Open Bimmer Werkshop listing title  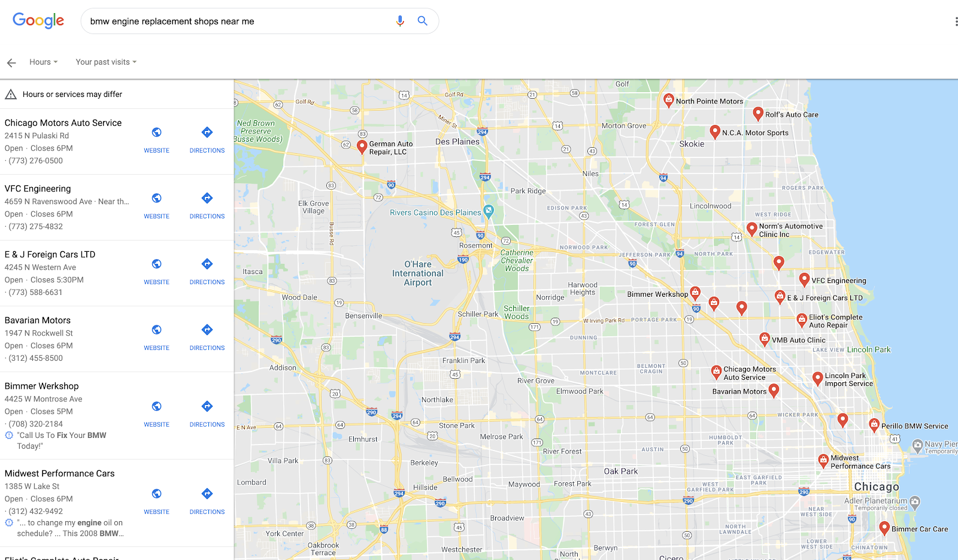[x=41, y=386]
